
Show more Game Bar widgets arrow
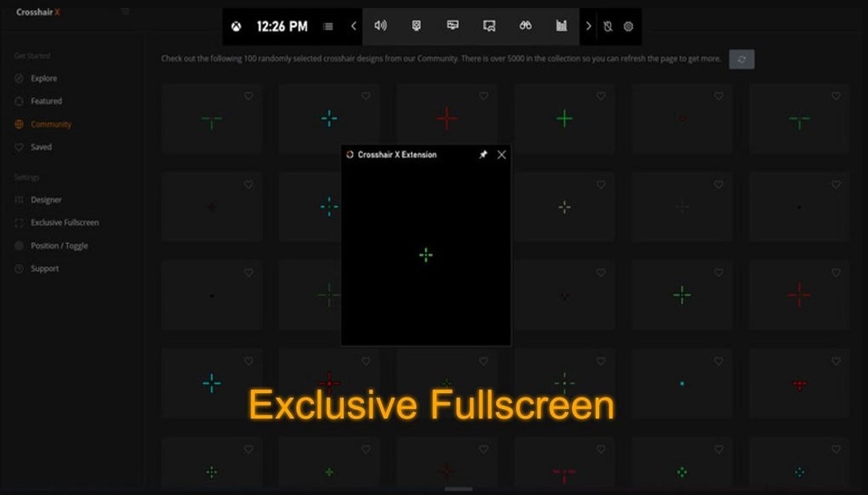[588, 26]
